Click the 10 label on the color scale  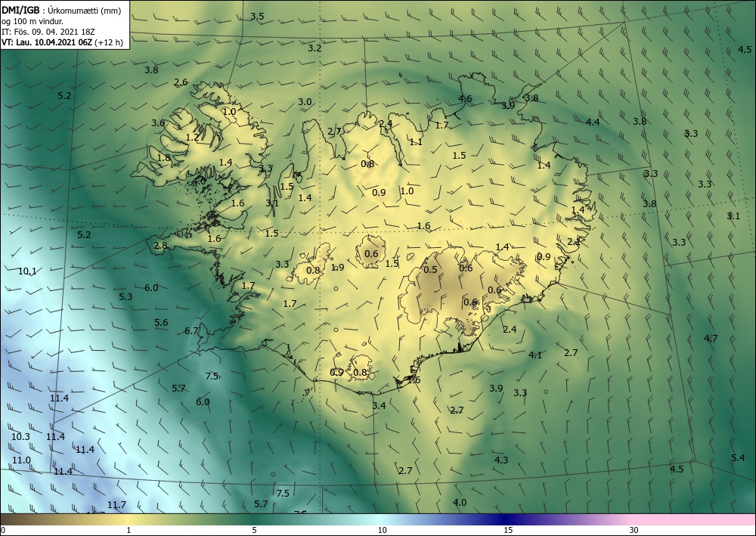[382, 531]
